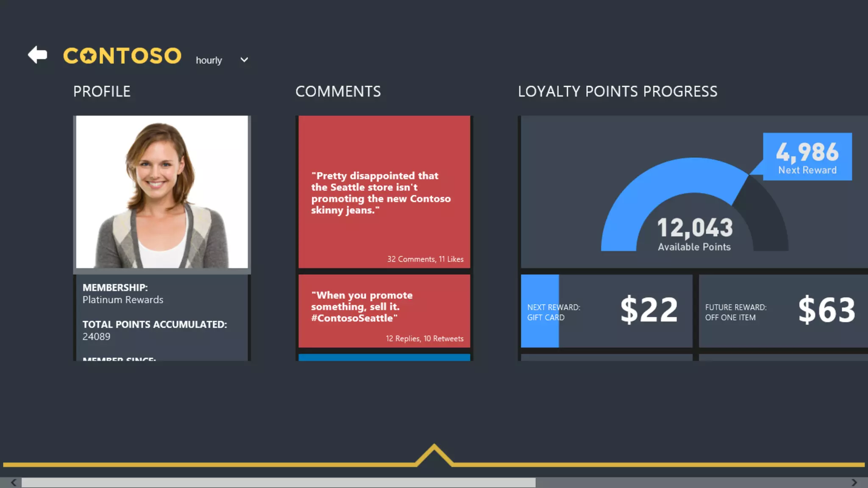Viewport: 868px width, 488px height.
Task: Click the right scrollbar arrow
Action: 854,482
